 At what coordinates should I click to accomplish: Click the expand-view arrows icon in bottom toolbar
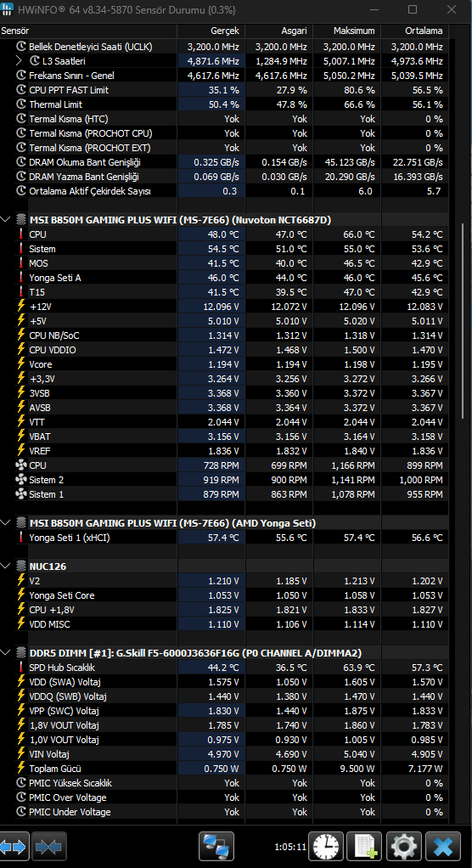click(x=13, y=847)
